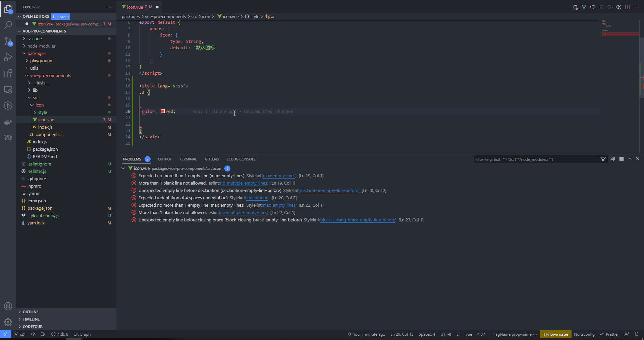Open the Run and Debug view
This screenshot has height=340, width=644.
pyautogui.click(x=8, y=57)
